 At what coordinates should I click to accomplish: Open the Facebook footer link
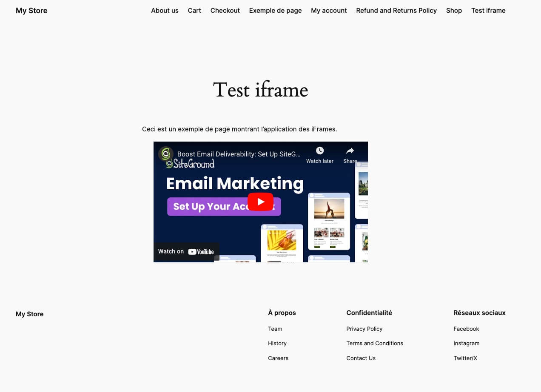pos(466,329)
